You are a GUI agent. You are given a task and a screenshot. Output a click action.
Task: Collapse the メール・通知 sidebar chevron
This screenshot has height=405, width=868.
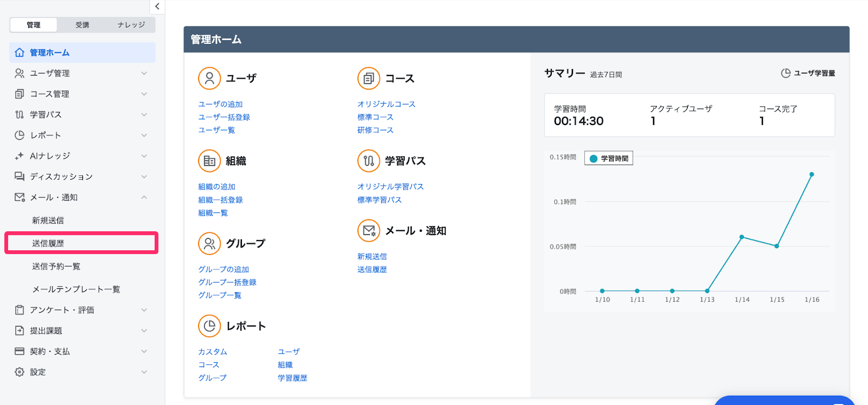(144, 197)
